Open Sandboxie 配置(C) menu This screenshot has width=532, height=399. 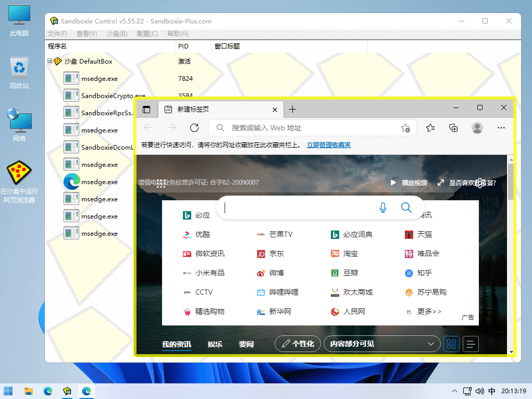[147, 34]
